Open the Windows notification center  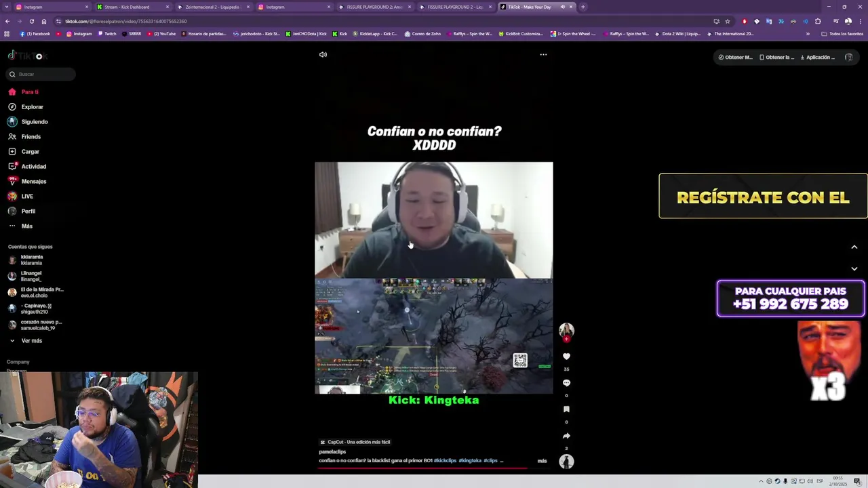[858, 481]
